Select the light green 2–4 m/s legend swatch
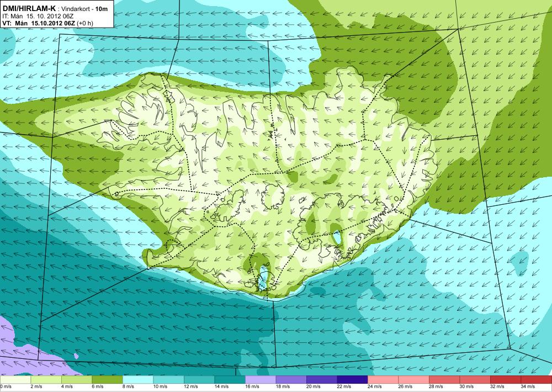552x392 pixels. tap(46, 380)
